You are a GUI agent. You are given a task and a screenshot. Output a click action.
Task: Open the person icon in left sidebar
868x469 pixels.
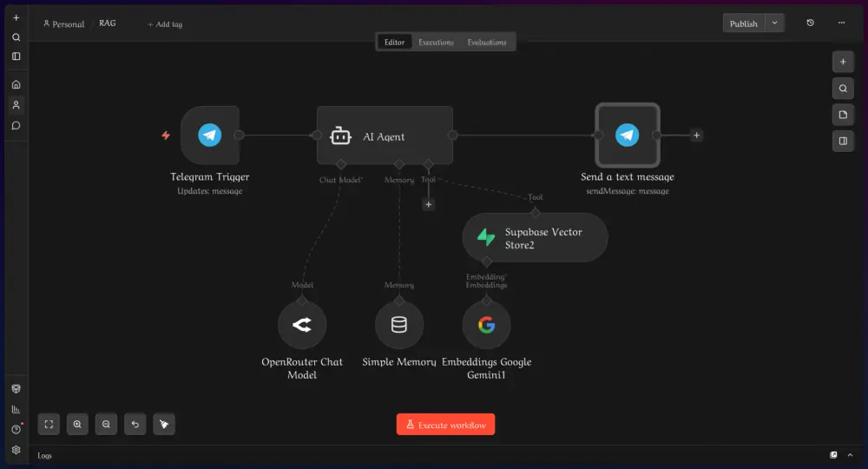point(16,105)
